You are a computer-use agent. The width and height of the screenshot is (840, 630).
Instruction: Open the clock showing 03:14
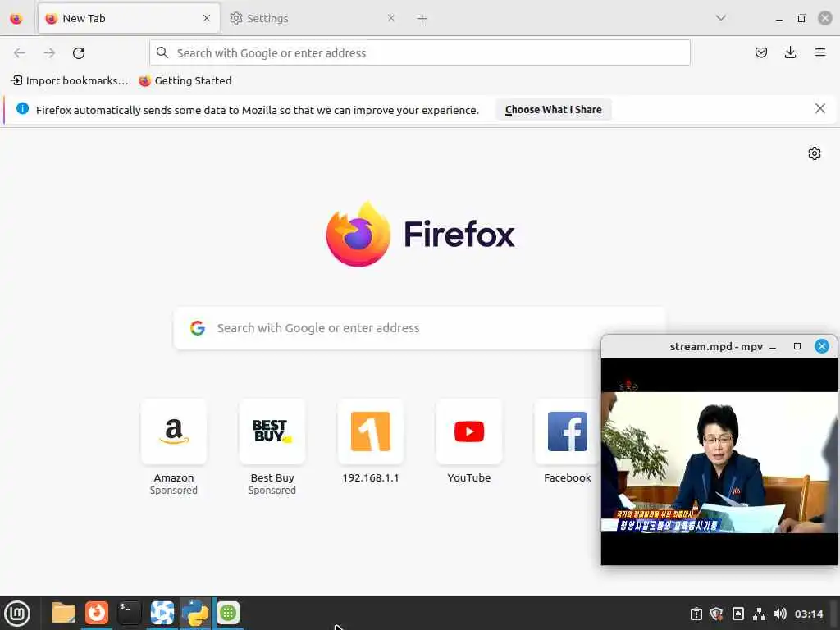coord(808,614)
